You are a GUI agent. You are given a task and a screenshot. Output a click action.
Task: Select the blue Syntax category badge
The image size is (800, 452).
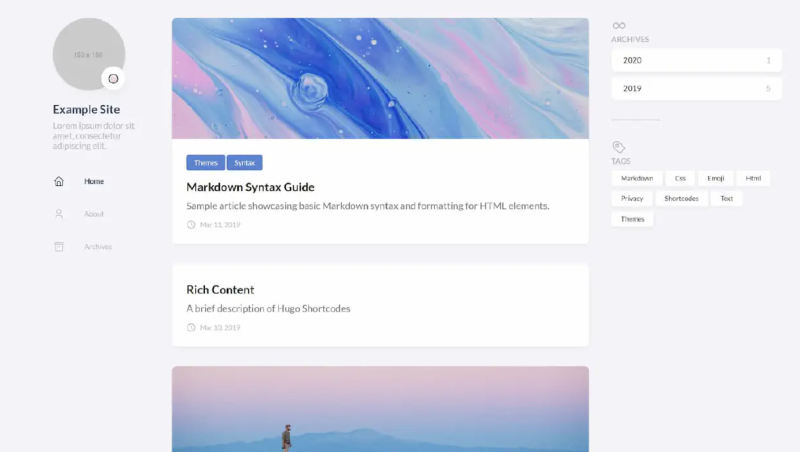point(244,163)
